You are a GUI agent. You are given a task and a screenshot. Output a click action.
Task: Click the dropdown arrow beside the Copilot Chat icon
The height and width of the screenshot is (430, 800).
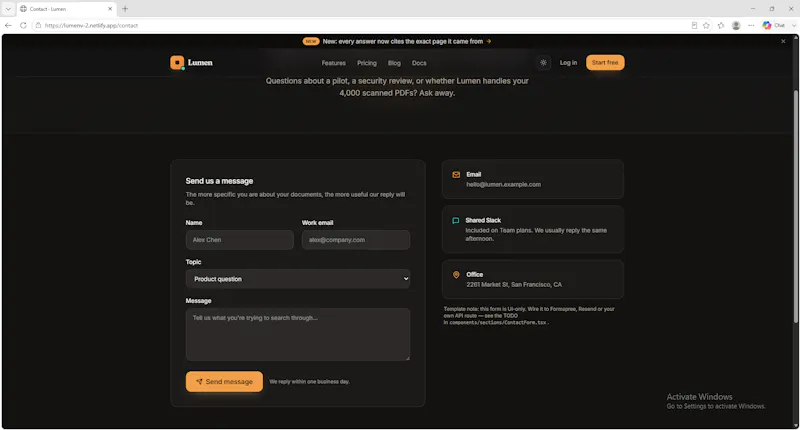click(794, 25)
